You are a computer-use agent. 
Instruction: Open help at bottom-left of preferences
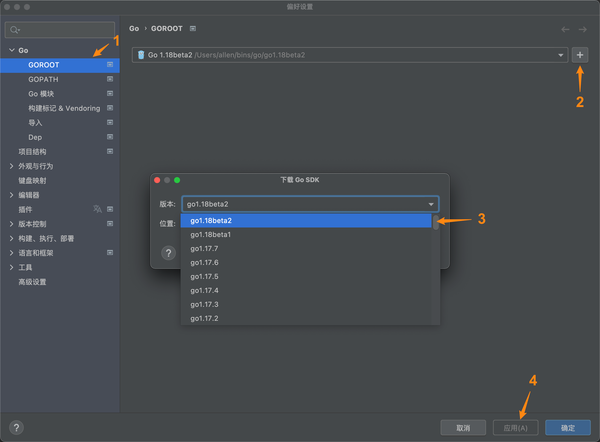pos(16,427)
